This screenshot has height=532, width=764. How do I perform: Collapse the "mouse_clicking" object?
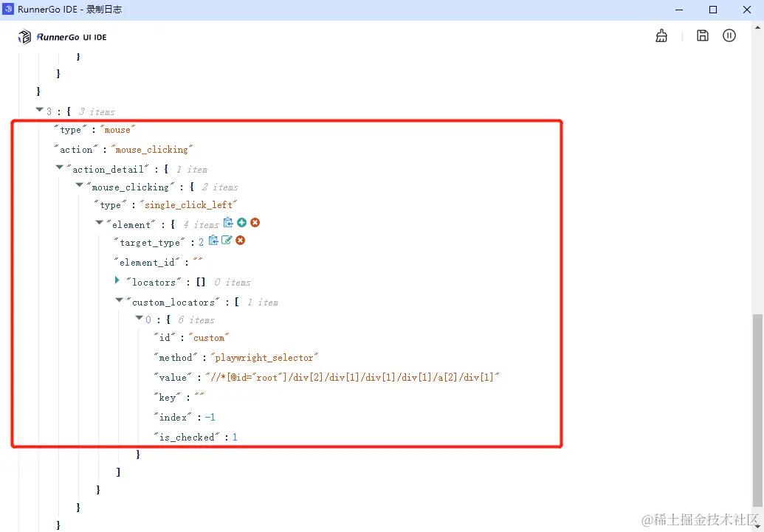[80, 185]
